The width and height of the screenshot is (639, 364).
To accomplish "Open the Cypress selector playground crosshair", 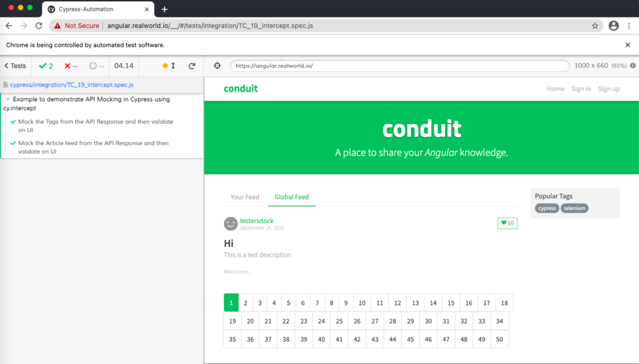I will 217,65.
